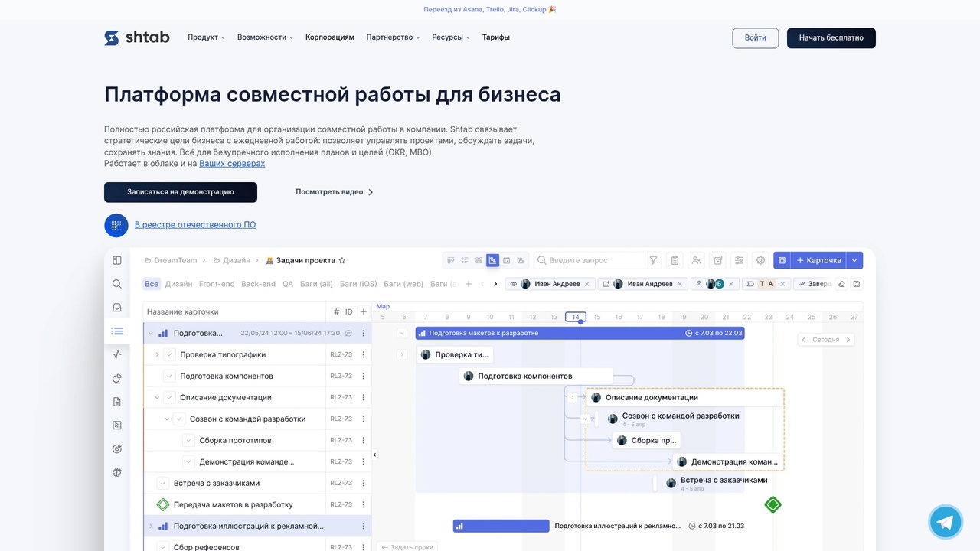Expand the Проверка типографики task row
The image size is (980, 551).
coord(158,354)
